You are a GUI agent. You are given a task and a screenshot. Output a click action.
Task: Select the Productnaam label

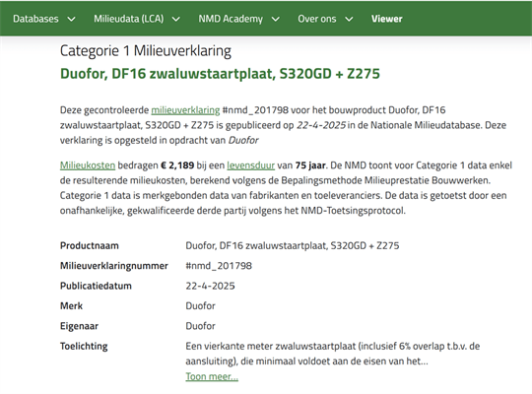click(90, 245)
